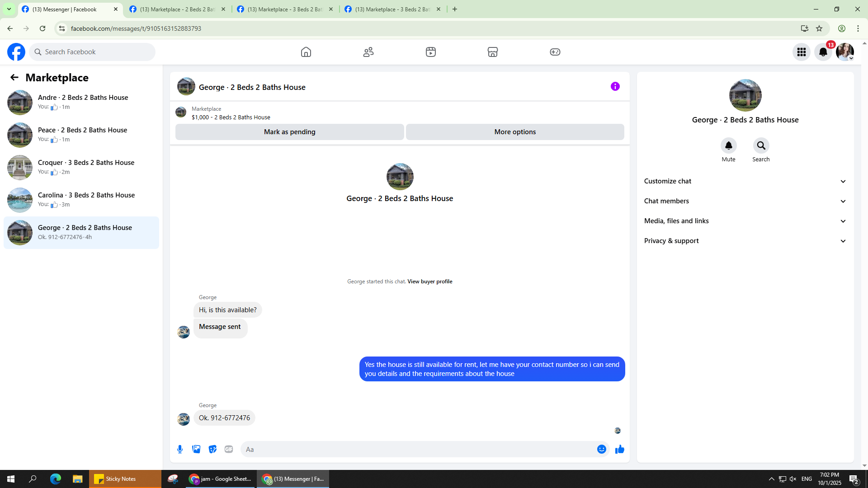Open a new browser tab
The width and height of the screenshot is (868, 488).
[455, 9]
